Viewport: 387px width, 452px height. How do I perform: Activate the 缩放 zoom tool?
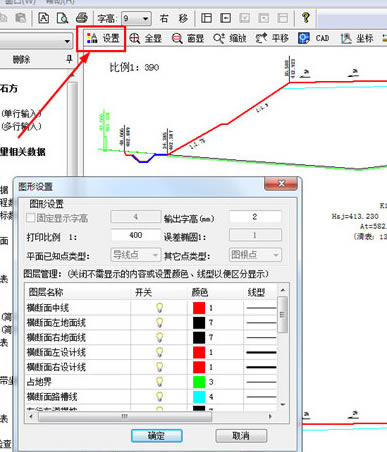point(230,38)
